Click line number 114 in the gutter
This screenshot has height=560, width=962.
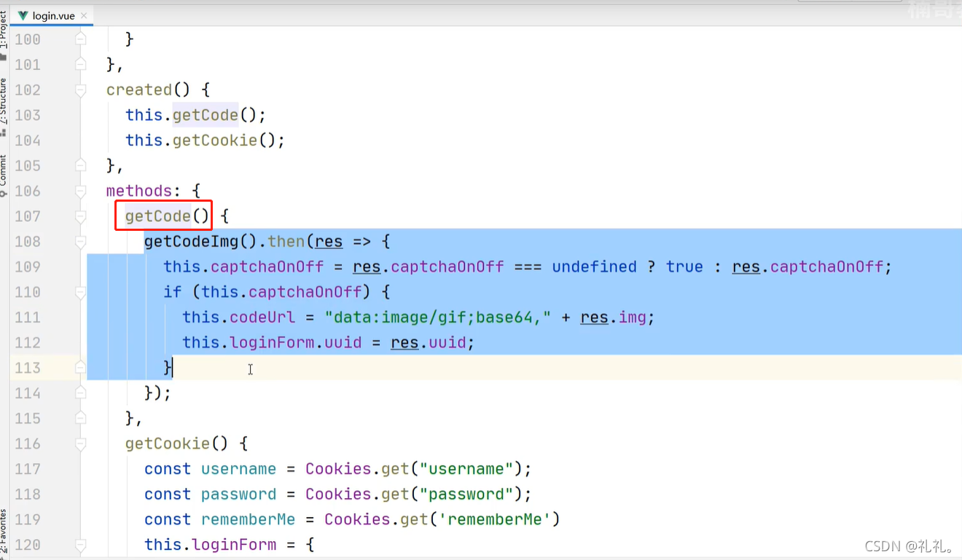coord(28,393)
